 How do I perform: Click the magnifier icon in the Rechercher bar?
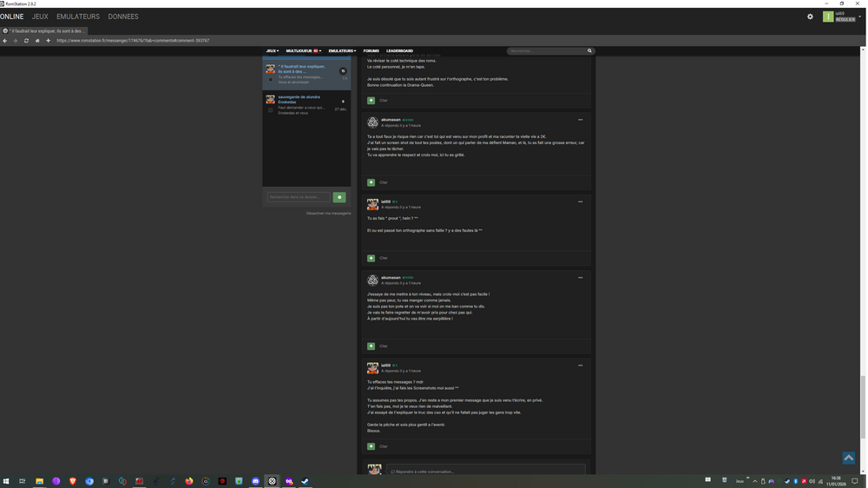589,51
